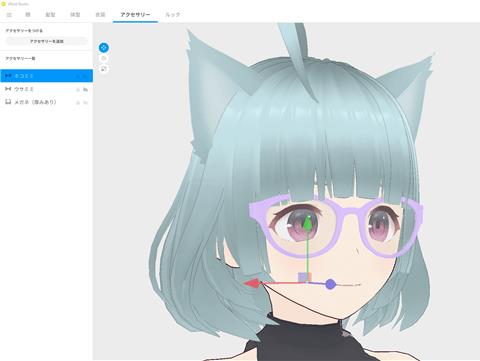The image size is (480, 361).
Task: Switch to the 体型 tab
Action: [x=75, y=15]
